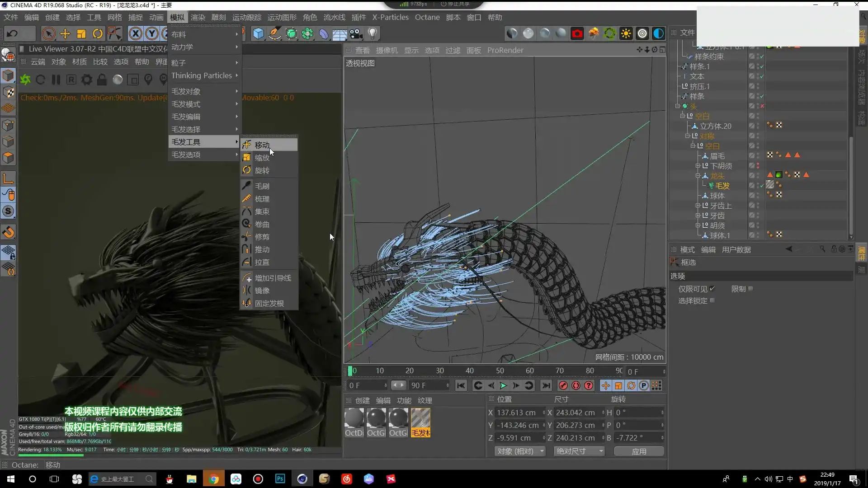Click the 应用 apply button
The width and height of the screenshot is (868, 488).
tap(639, 451)
